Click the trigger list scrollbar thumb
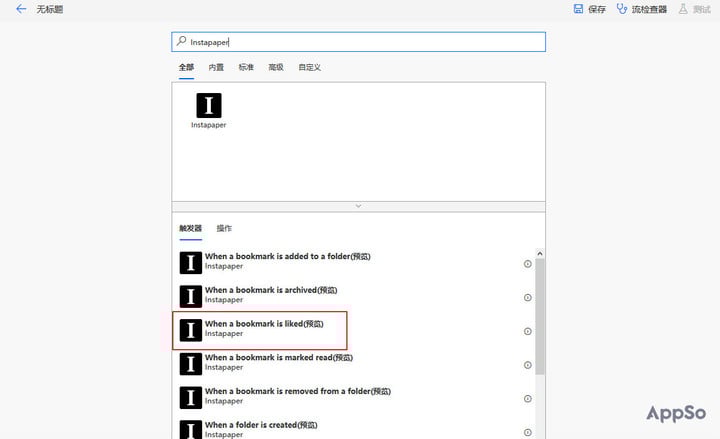720x439 pixels. point(540,317)
